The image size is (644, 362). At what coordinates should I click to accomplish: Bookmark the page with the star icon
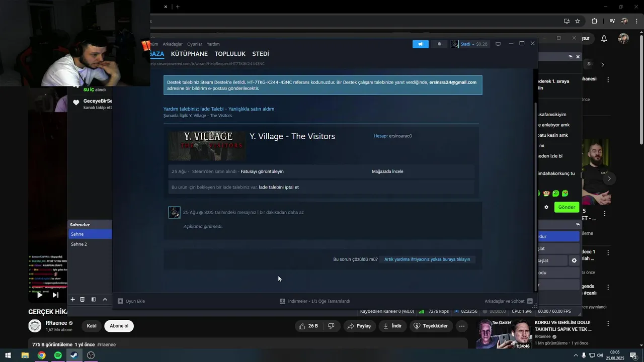(578, 21)
